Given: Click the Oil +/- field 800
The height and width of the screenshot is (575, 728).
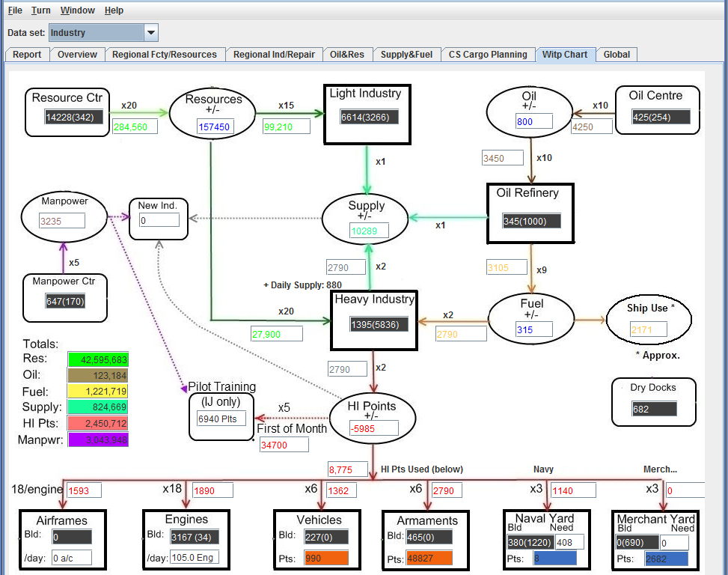Looking at the screenshot, I should (534, 122).
